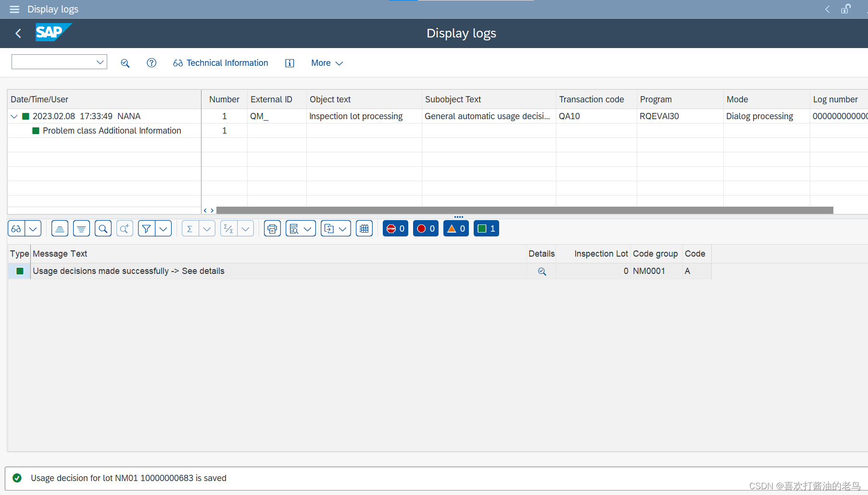The width and height of the screenshot is (868, 495).
Task: Select the Details glasses icon in toolbar
Action: (x=16, y=228)
